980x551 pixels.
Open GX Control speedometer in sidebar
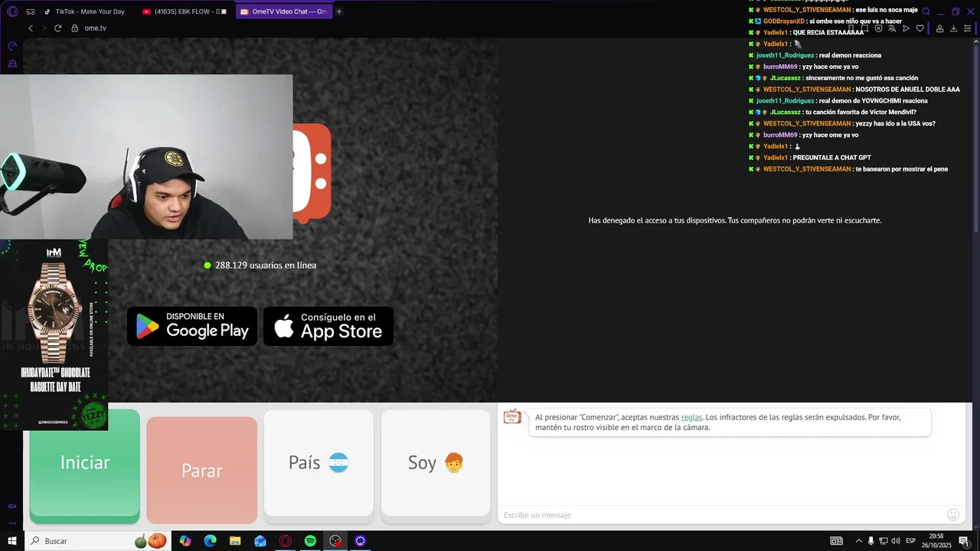[12, 47]
